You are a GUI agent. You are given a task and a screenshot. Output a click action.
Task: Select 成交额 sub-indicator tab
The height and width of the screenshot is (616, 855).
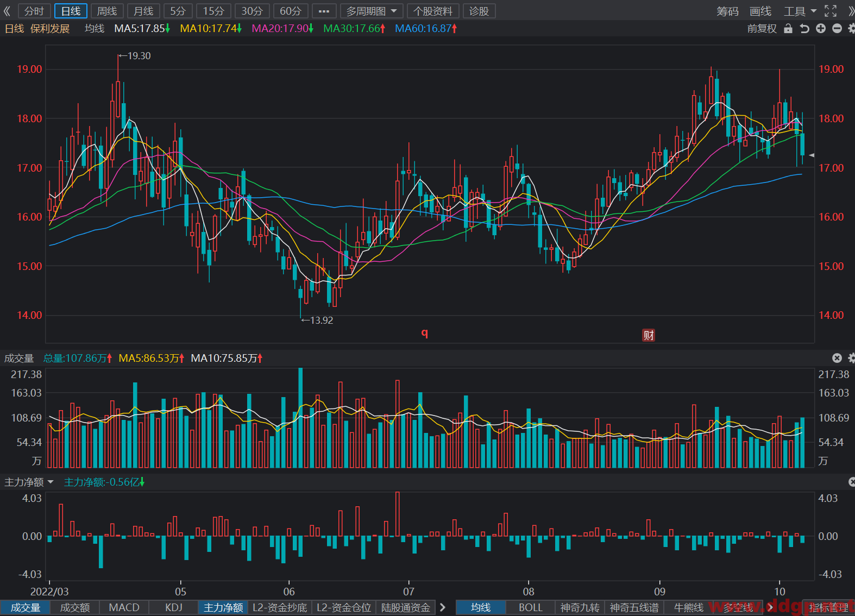point(75,607)
